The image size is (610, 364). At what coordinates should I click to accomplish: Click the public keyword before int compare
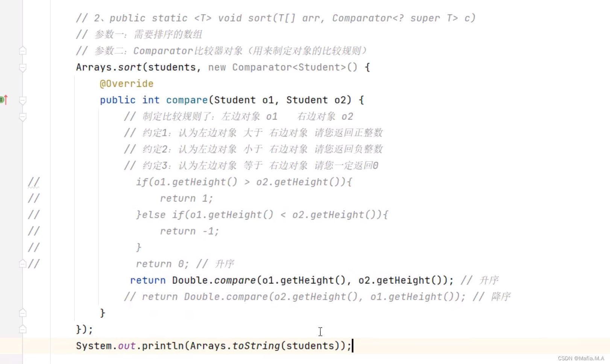pos(118,100)
